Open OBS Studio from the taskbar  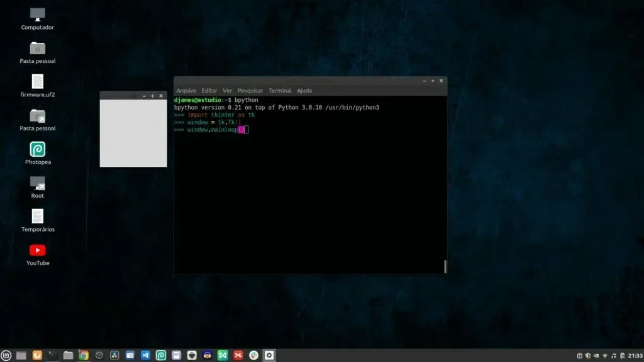pyautogui.click(x=99, y=356)
